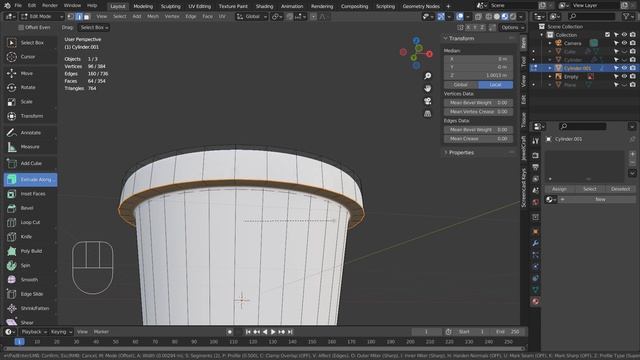640x360 pixels.
Task: Switch to the Shading workspace tab
Action: click(x=264, y=6)
